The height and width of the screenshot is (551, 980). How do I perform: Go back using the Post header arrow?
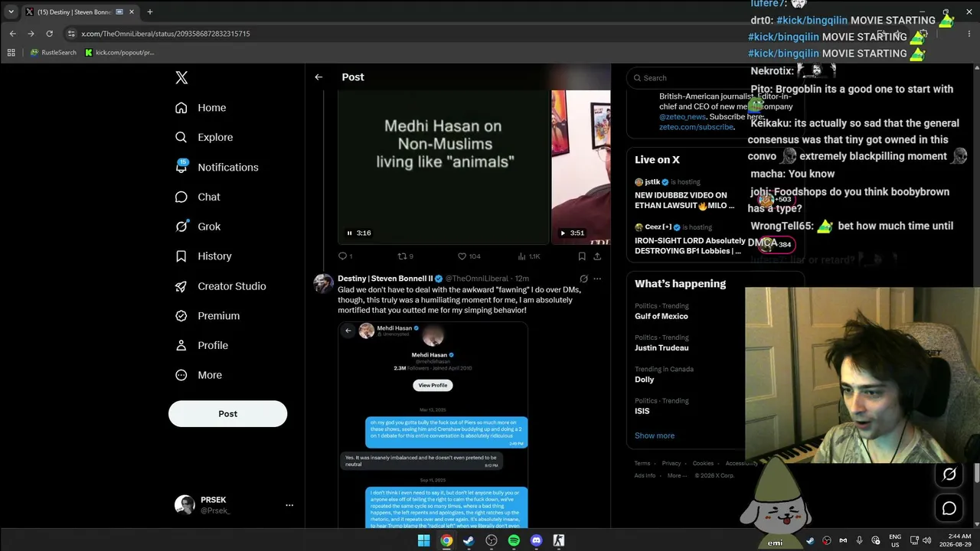pyautogui.click(x=318, y=77)
